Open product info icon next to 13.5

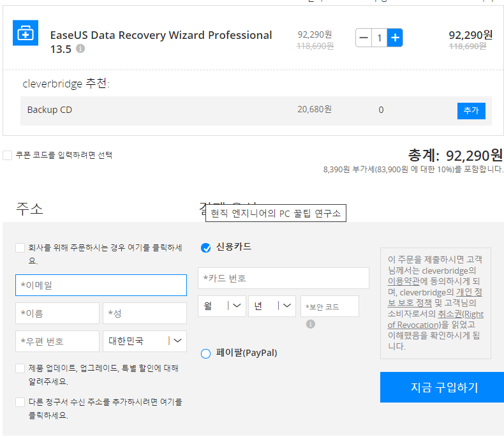[80, 48]
